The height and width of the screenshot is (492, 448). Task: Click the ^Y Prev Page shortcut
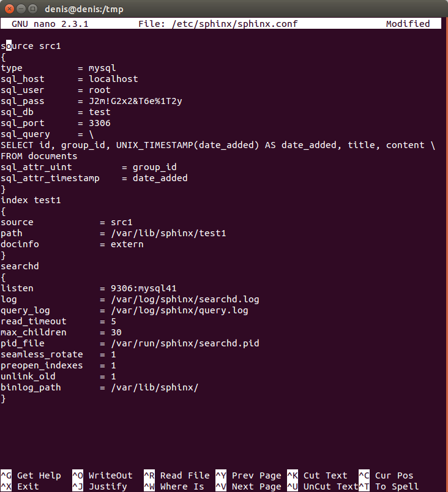[248, 475]
